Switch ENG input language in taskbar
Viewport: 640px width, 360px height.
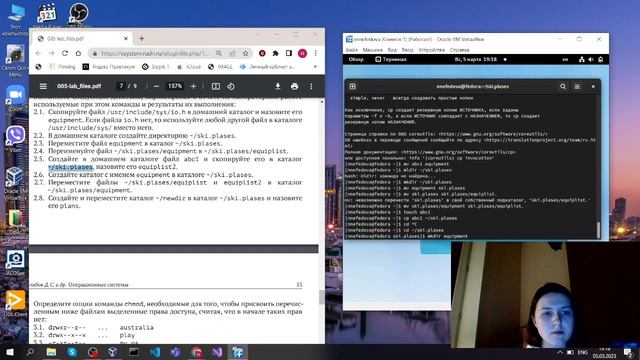pyautogui.click(x=582, y=352)
